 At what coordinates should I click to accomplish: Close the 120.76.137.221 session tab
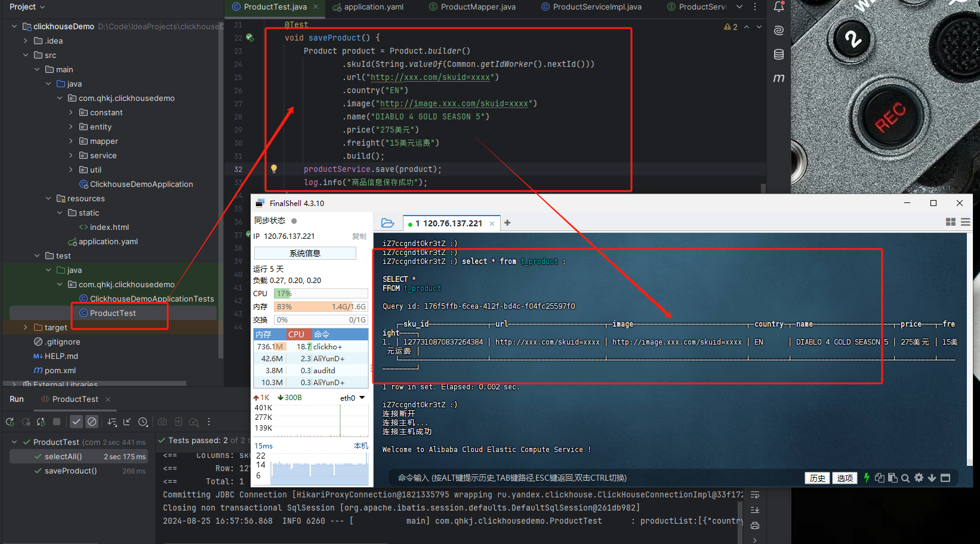(x=492, y=223)
